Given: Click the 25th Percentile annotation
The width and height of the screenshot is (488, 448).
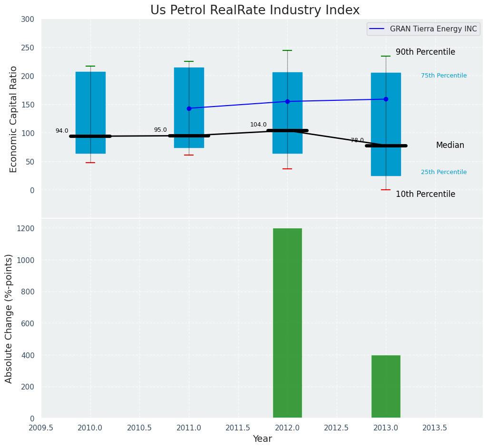Looking at the screenshot, I should tap(444, 173).
